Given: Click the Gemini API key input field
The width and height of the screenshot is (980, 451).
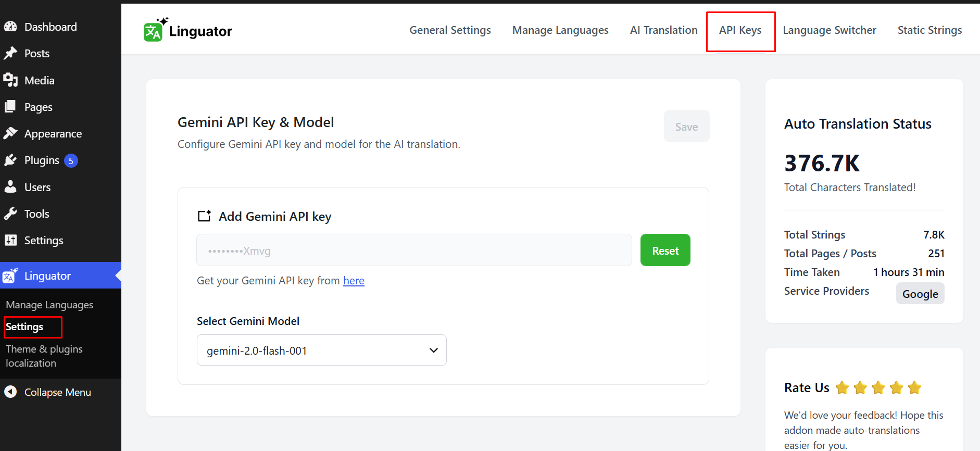Looking at the screenshot, I should coord(414,250).
